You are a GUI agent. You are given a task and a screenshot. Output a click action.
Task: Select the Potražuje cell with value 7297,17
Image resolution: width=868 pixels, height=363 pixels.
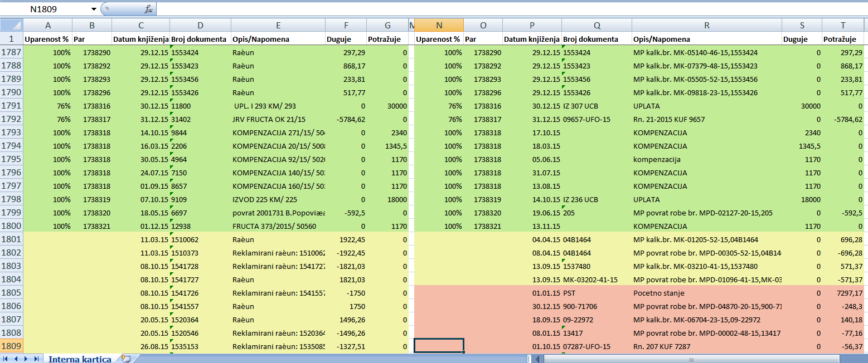[x=845, y=293]
